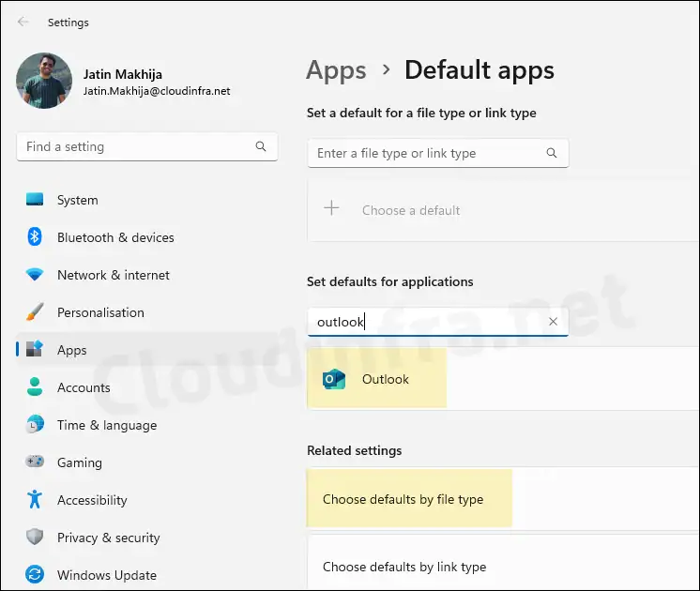Clear the outlook search text with X
This screenshot has width=700, height=591.
[553, 322]
